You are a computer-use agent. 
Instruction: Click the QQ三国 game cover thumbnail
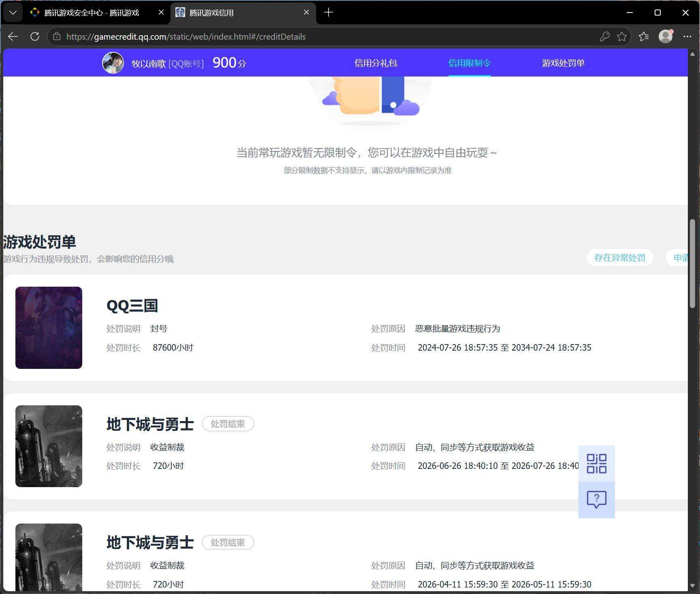[x=49, y=328]
